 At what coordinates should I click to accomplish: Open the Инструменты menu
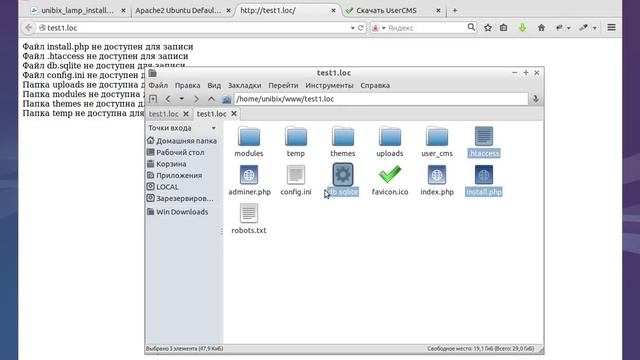(329, 85)
